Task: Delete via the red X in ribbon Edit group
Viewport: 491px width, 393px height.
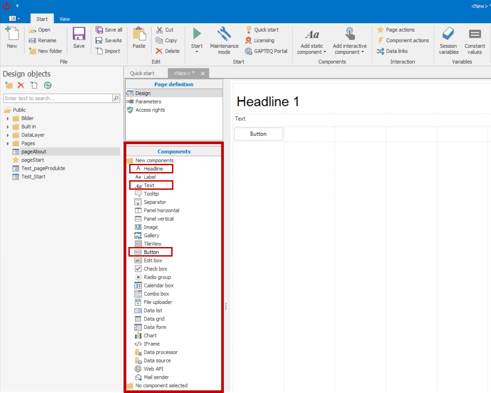Action: 168,51
